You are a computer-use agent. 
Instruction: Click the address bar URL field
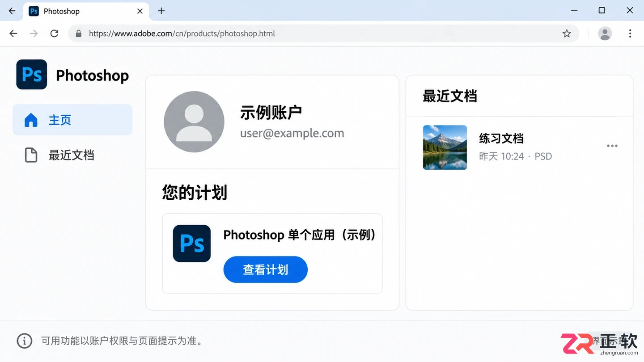pyautogui.click(x=323, y=34)
